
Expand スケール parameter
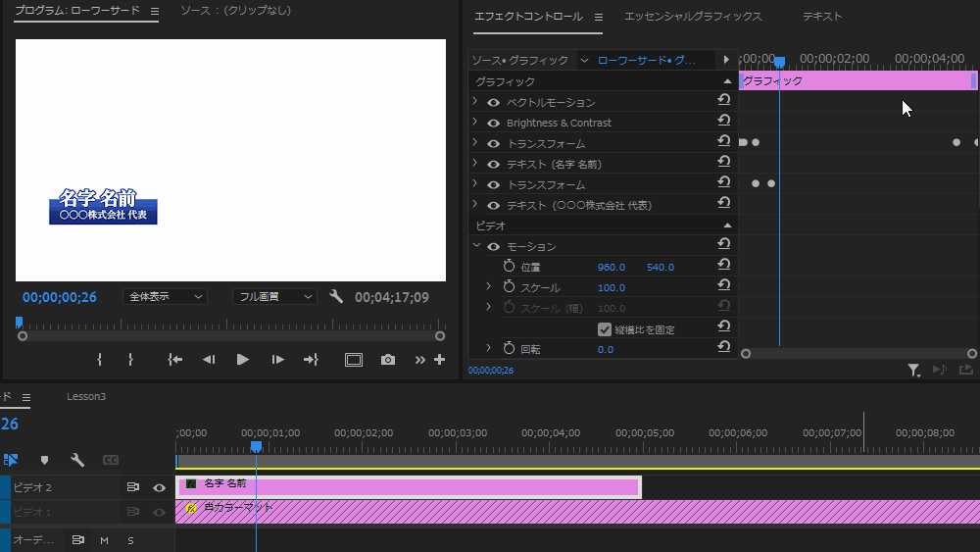coord(489,286)
